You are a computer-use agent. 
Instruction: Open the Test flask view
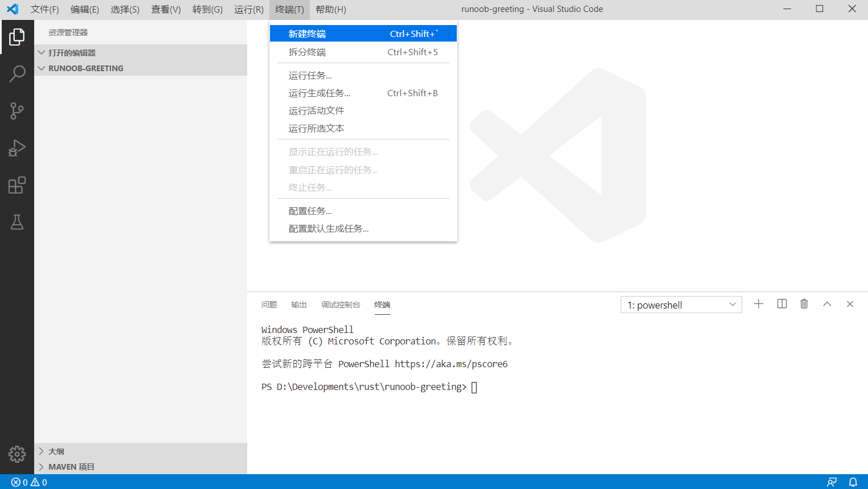(17, 222)
